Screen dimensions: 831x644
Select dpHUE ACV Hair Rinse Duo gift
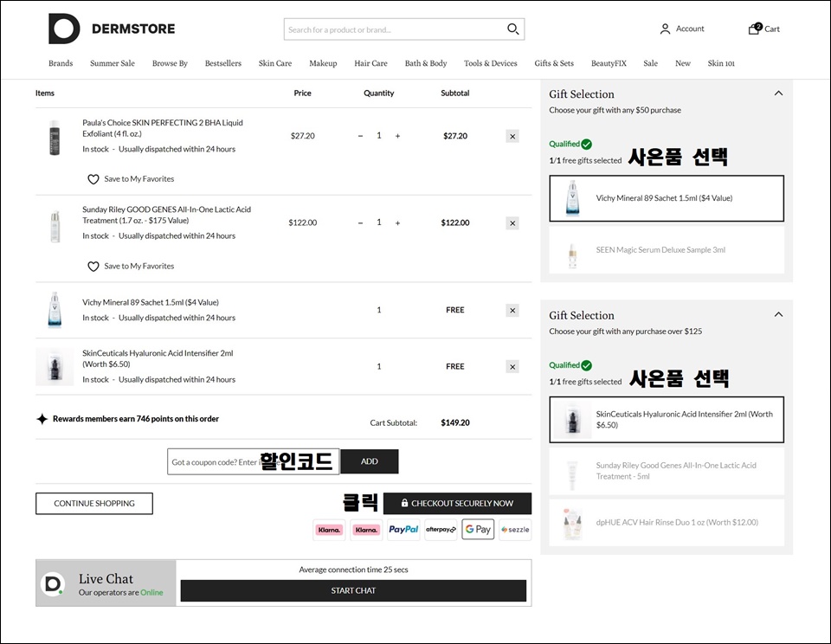667,523
